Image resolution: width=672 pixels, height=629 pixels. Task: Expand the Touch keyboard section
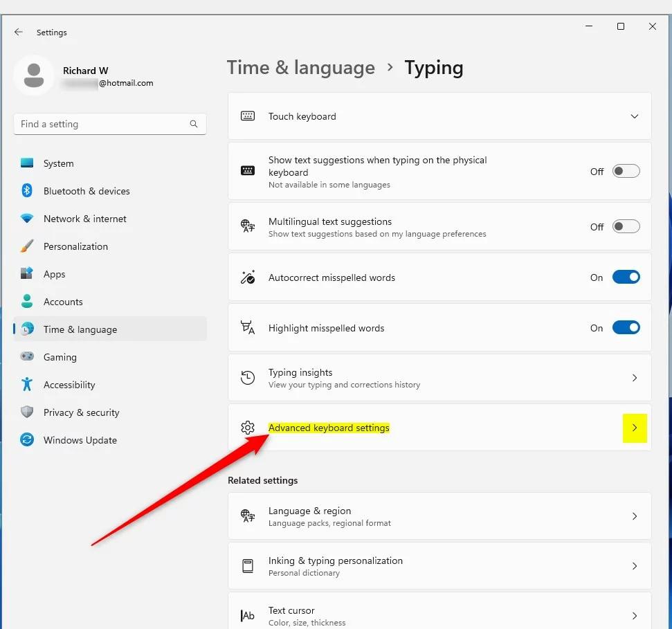[634, 116]
